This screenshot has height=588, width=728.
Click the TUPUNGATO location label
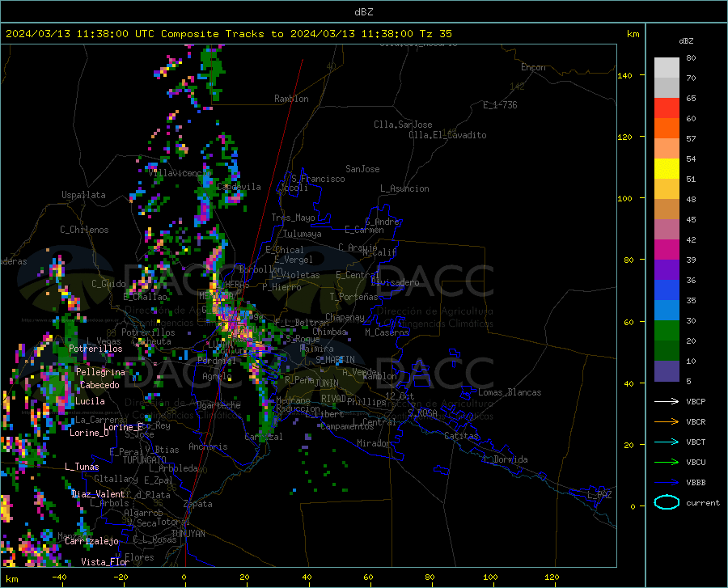(145, 460)
